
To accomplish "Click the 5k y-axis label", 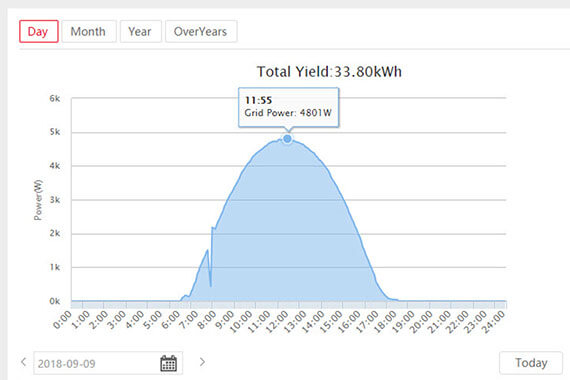I will point(55,132).
